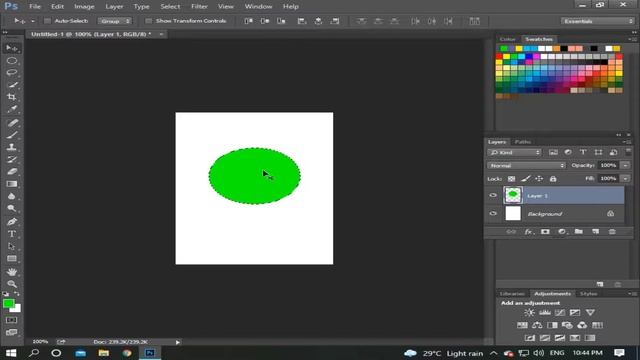The width and height of the screenshot is (640, 360).
Task: Toggle lock all padlock icon
Action: click(x=553, y=178)
